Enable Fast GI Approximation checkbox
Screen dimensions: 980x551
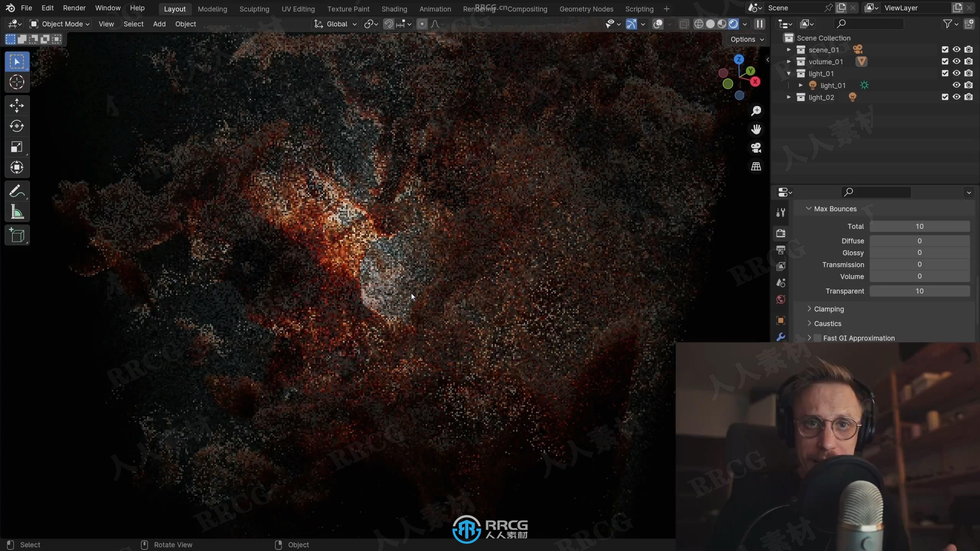pos(818,338)
